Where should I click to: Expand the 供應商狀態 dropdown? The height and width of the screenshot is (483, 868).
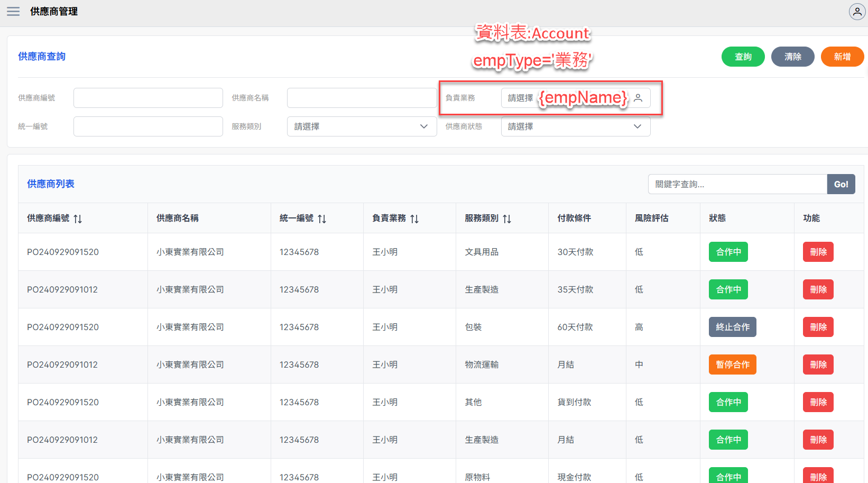click(x=575, y=126)
